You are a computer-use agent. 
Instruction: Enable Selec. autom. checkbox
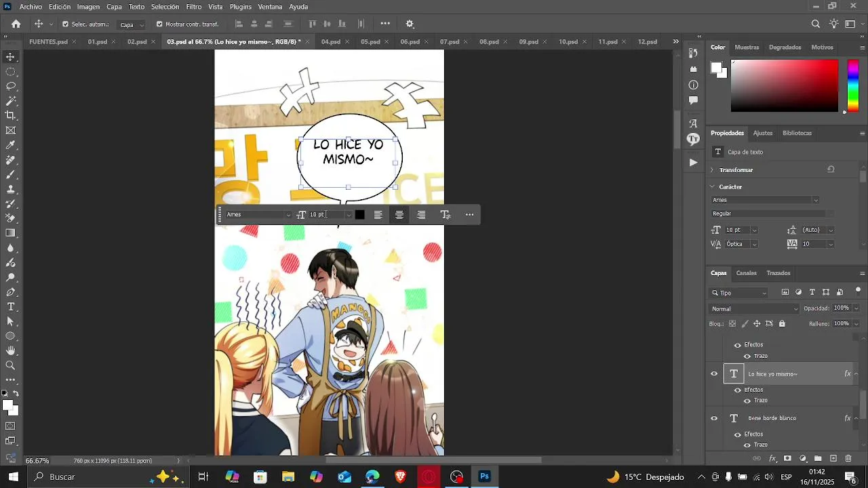(x=65, y=24)
